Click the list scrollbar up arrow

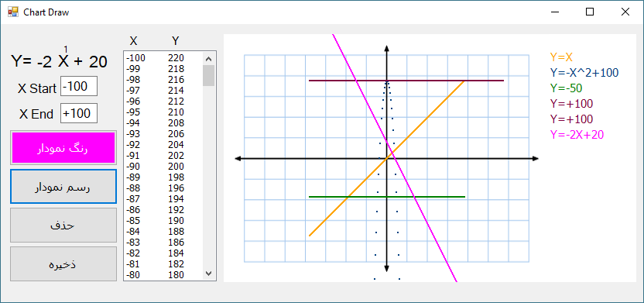coord(209,58)
